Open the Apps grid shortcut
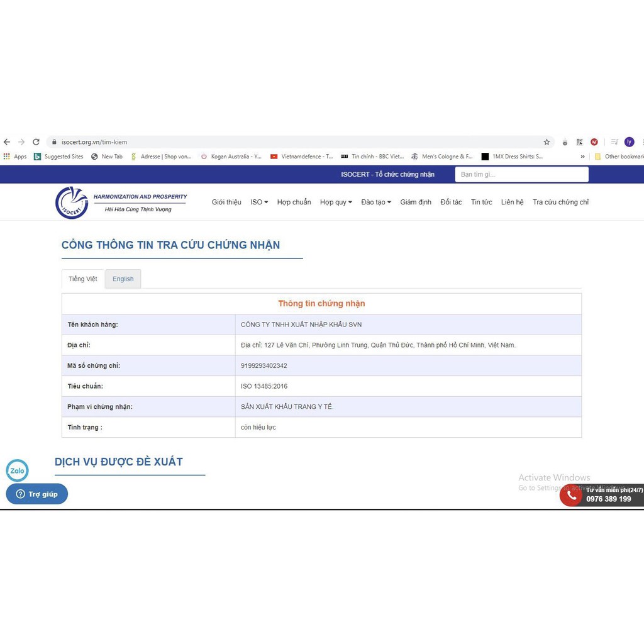This screenshot has width=644, height=644. point(15,157)
